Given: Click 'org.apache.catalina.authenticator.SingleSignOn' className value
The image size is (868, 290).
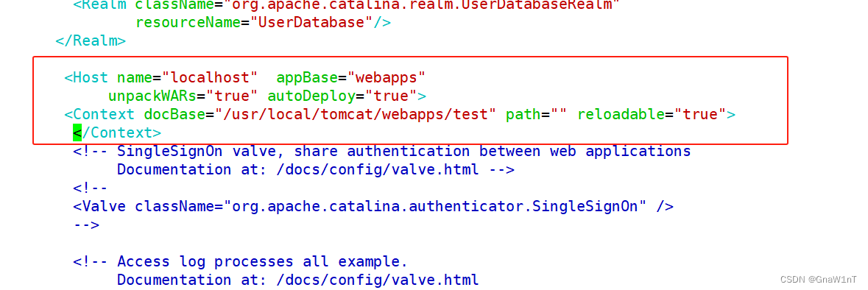Looking at the screenshot, I should [x=435, y=206].
